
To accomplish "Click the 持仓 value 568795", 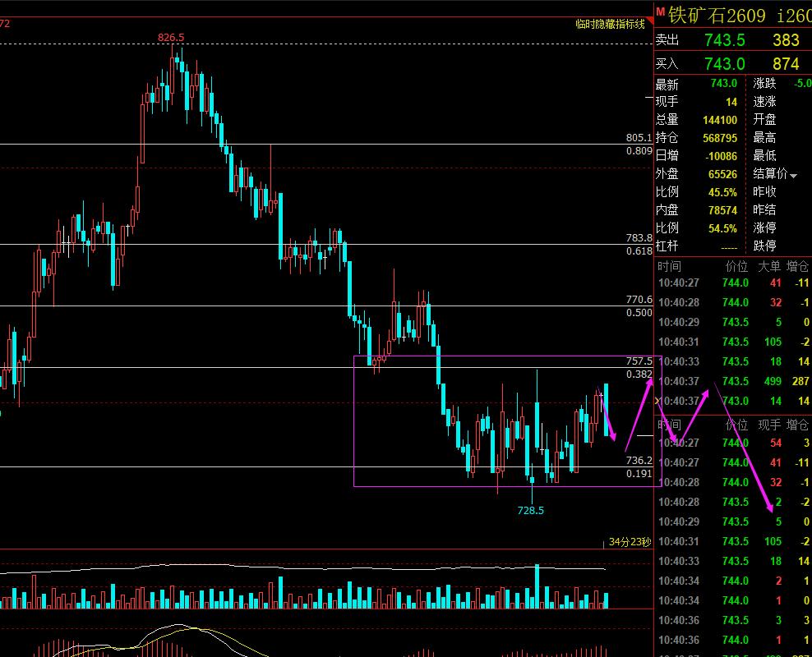I will pyautogui.click(x=720, y=138).
